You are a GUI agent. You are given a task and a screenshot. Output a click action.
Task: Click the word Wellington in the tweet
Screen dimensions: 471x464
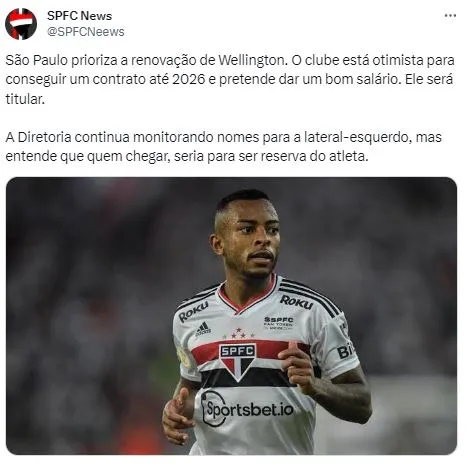(252, 61)
